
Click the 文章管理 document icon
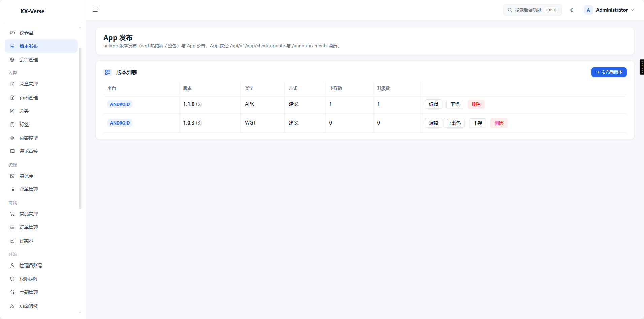pyautogui.click(x=12, y=84)
